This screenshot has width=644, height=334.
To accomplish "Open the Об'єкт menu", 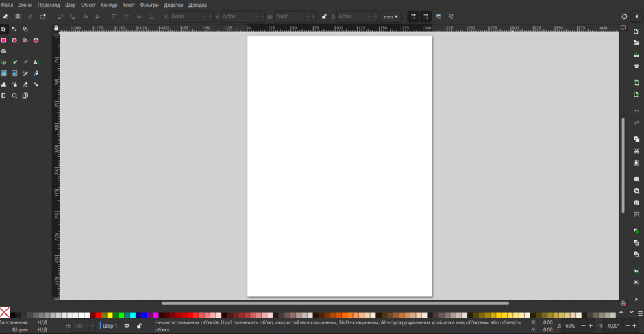I will point(88,5).
